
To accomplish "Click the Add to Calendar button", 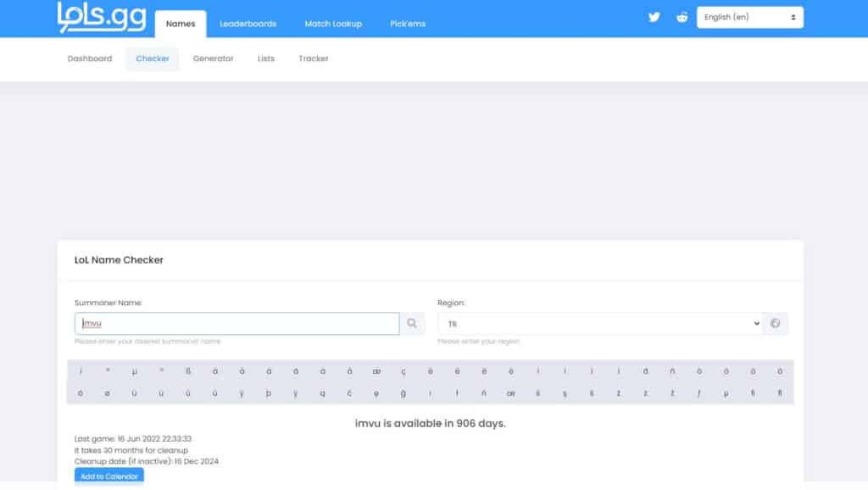I will click(x=109, y=476).
